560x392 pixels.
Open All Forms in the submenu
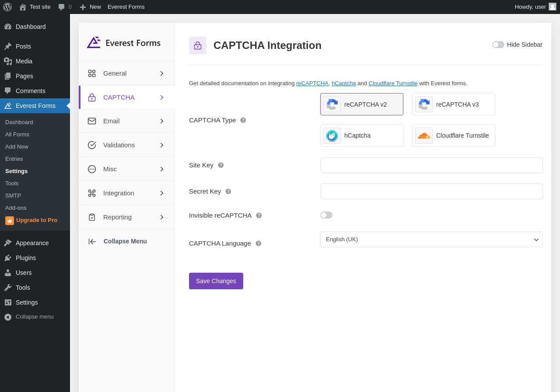pyautogui.click(x=17, y=135)
